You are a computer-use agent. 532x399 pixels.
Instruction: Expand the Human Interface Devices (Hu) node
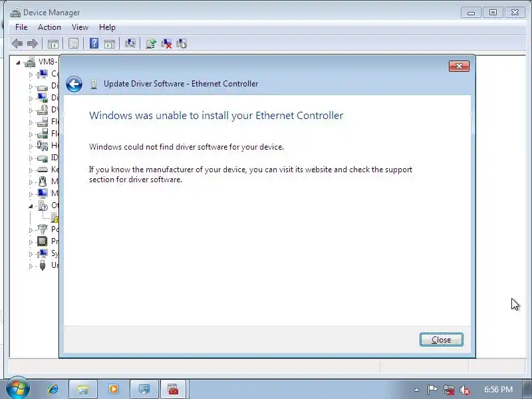(31, 146)
